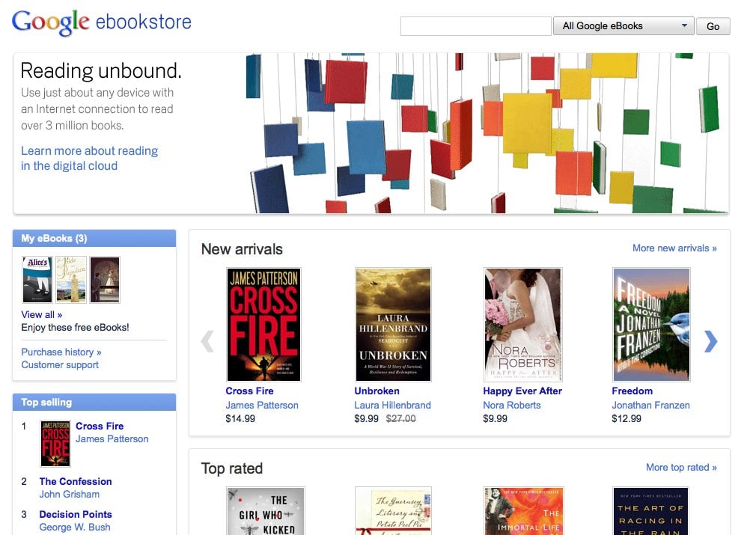Open the Freedom book cover by Jonathan Franzen
Screen dimensions: 756x535
click(651, 325)
